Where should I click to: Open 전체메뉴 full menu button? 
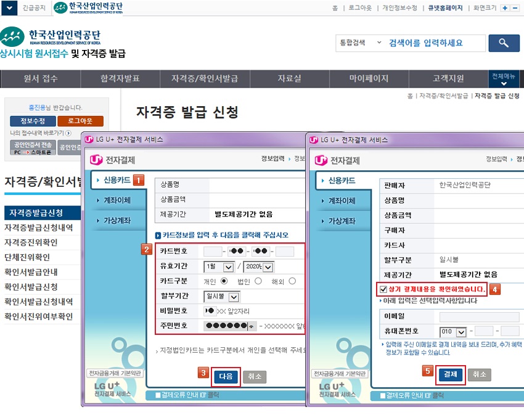504,78
